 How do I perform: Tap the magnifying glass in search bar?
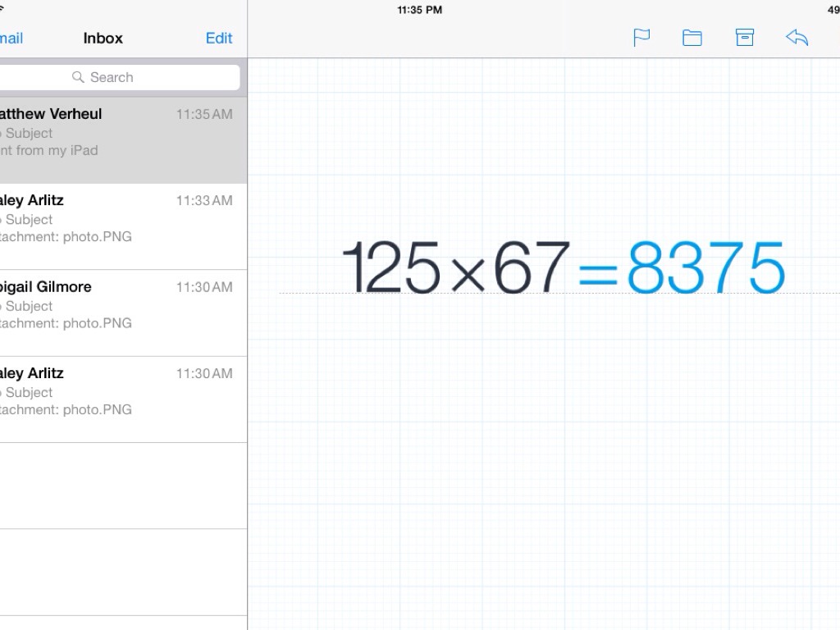pyautogui.click(x=78, y=77)
